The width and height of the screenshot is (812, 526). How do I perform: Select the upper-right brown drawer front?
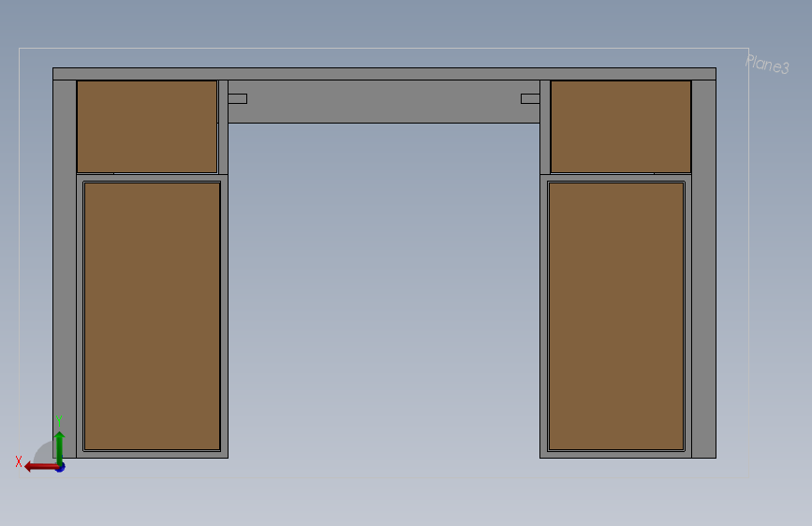coord(621,127)
